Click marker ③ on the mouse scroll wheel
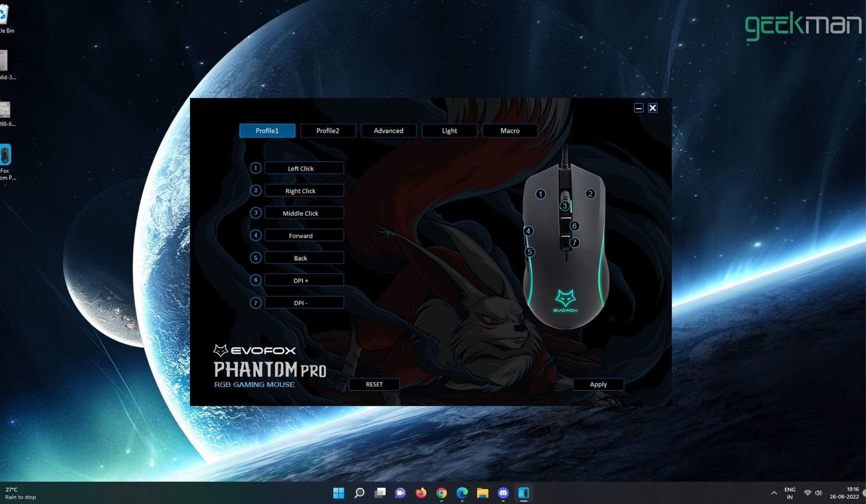Viewport: 866px width, 504px height. click(564, 206)
